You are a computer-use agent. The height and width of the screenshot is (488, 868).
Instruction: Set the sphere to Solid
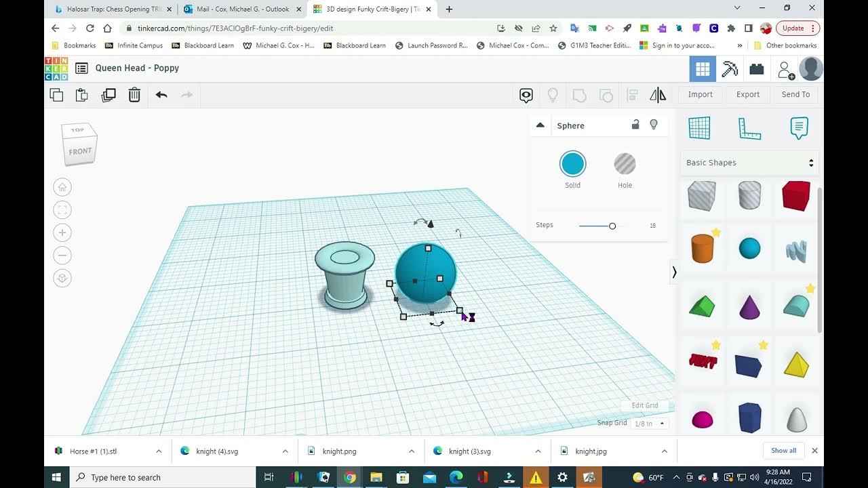coord(572,164)
